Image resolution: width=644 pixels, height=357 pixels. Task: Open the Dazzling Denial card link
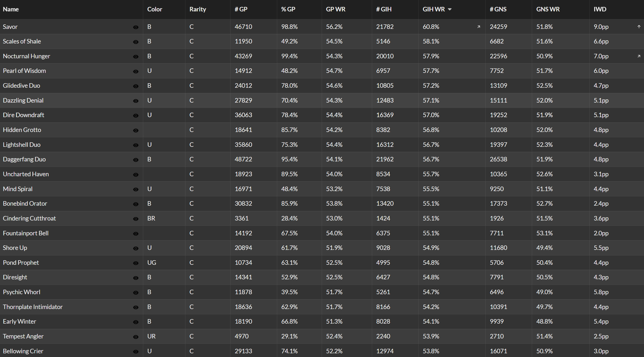coord(23,100)
